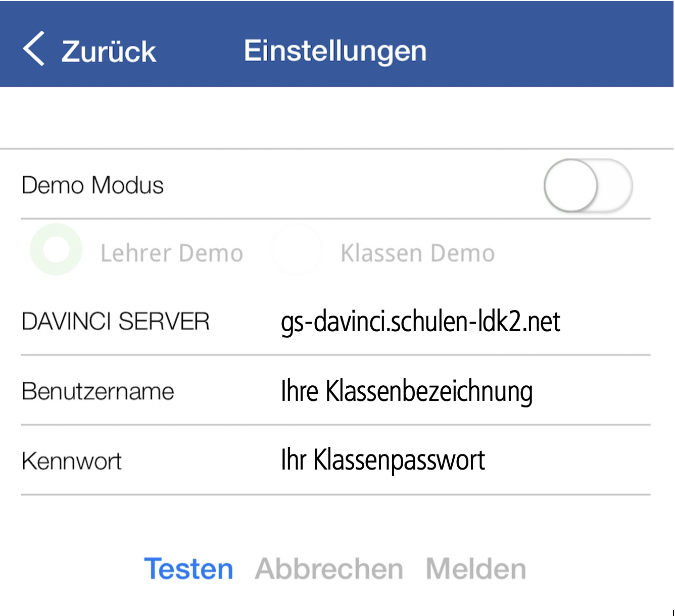Screen dimensions: 675x616
Task: Click the DAVINCI SERVER row label
Action: pos(116,321)
